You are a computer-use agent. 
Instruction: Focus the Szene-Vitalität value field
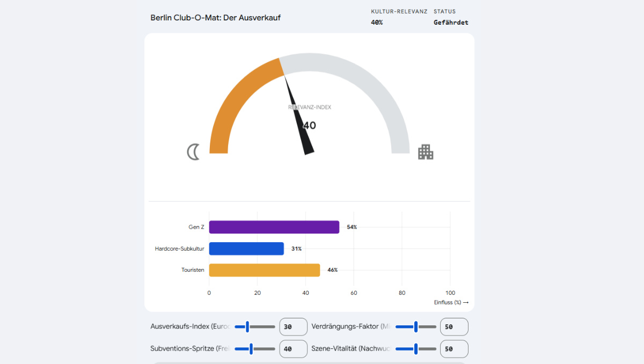click(x=453, y=349)
